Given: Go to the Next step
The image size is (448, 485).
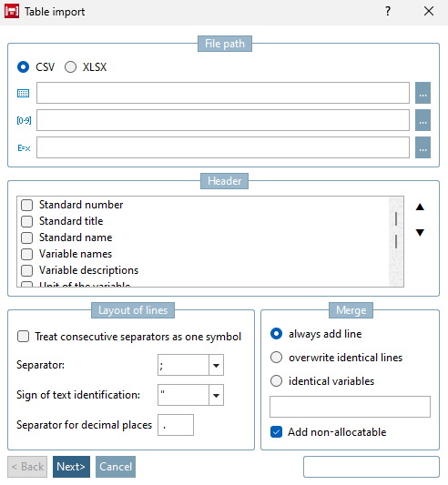Looking at the screenshot, I should (71, 467).
